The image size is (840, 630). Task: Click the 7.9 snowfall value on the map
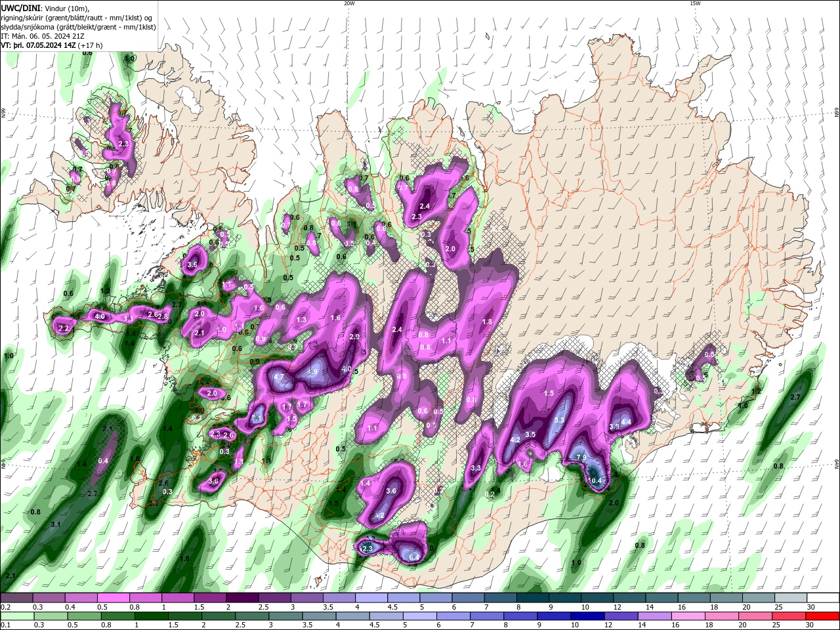click(581, 457)
